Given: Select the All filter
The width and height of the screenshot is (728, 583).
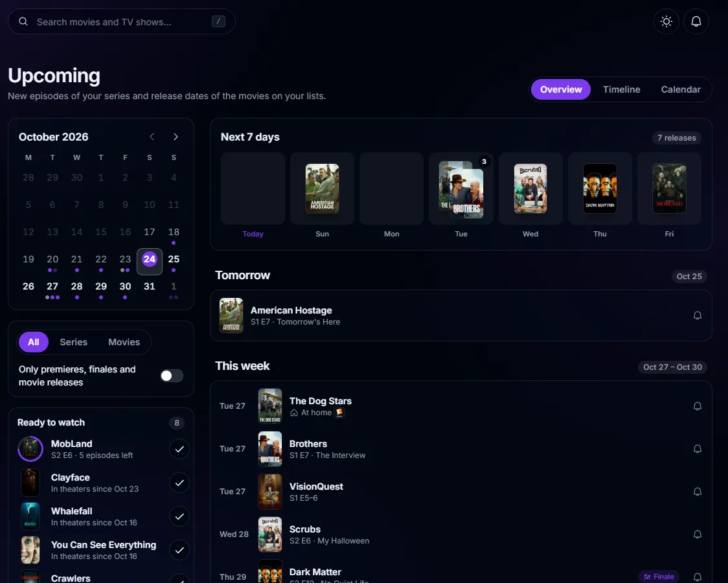Looking at the screenshot, I should click(x=34, y=342).
